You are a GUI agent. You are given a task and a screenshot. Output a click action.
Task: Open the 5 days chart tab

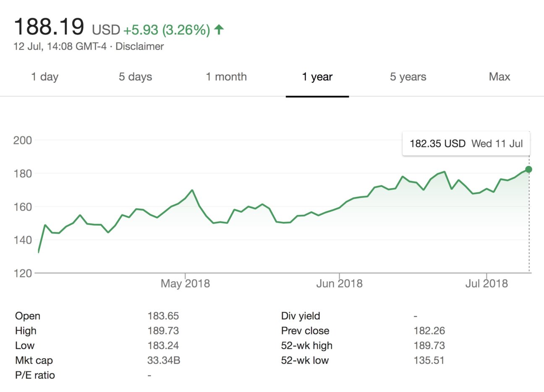[135, 77]
